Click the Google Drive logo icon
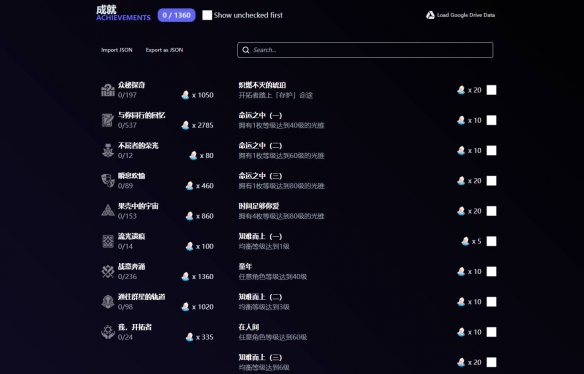 coord(430,15)
